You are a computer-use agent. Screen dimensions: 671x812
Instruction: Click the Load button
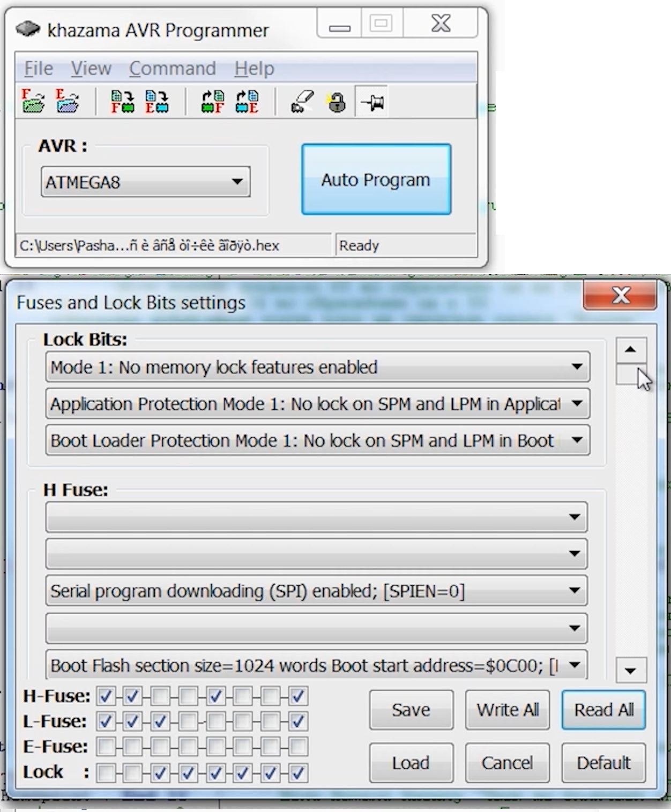411,763
